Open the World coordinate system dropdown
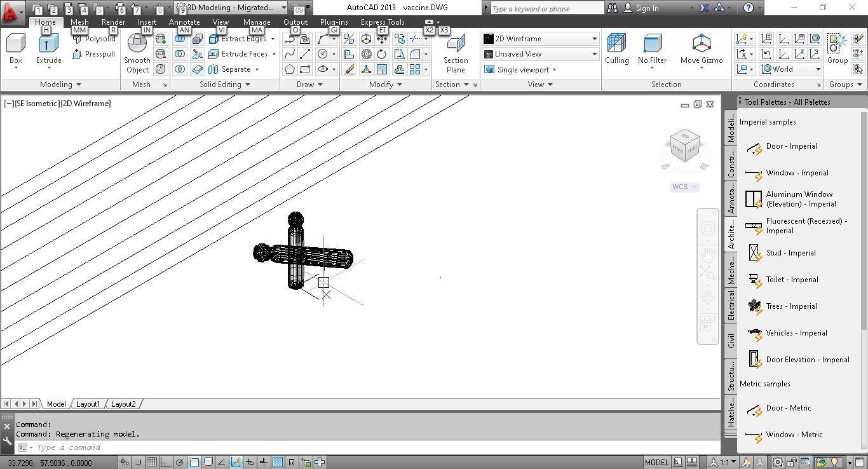Image resolution: width=868 pixels, height=469 pixels. tap(791, 69)
